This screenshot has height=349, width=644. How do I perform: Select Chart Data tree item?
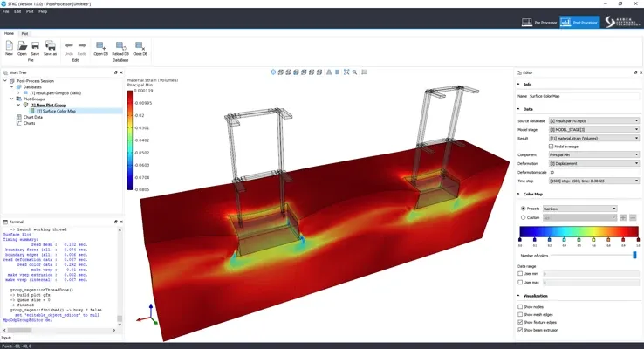pos(33,117)
